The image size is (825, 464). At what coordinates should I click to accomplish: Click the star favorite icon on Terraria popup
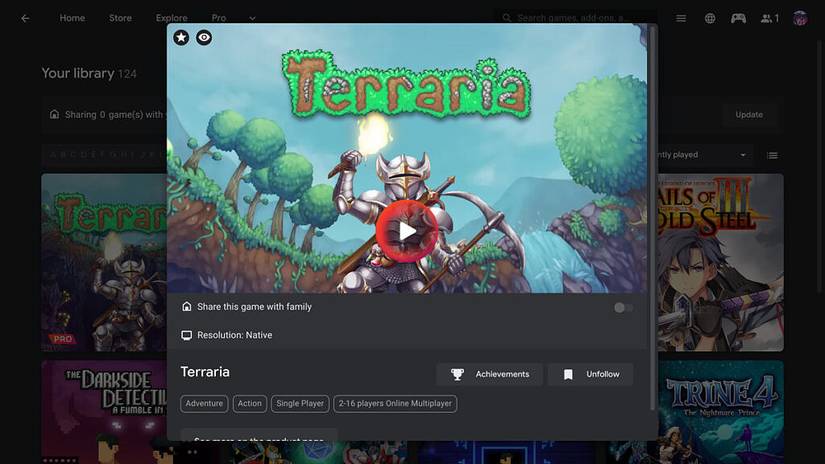[181, 37]
